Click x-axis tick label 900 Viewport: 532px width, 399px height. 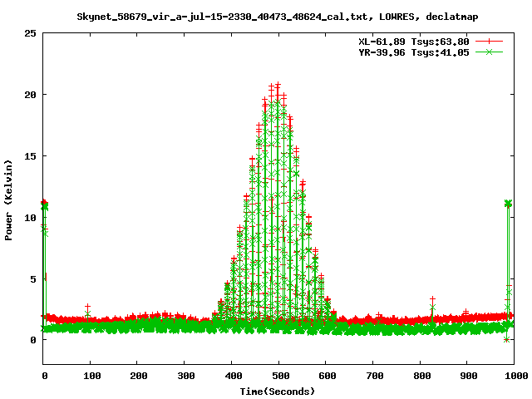(469, 376)
